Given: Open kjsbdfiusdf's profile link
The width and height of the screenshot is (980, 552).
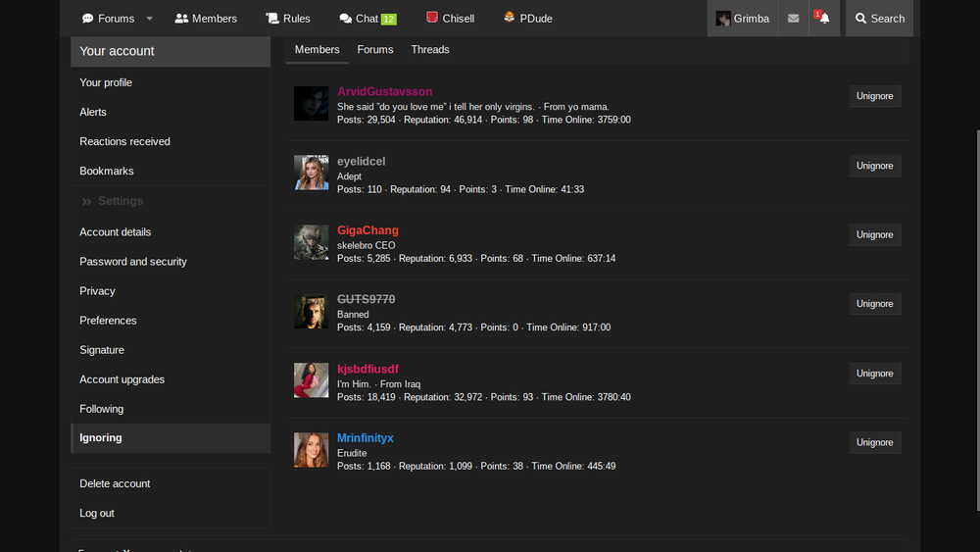Looking at the screenshot, I should click(x=367, y=369).
